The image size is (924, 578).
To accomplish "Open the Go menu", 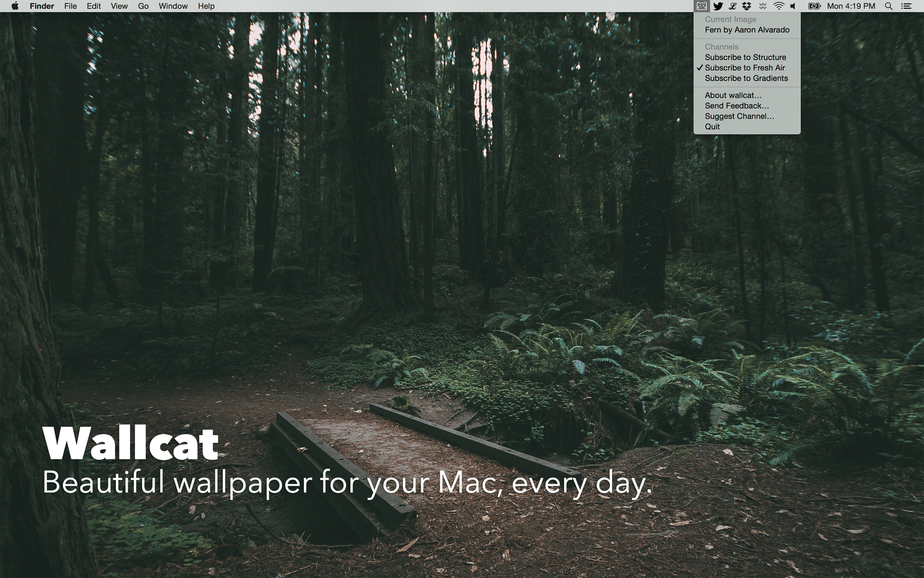I will click(x=143, y=6).
